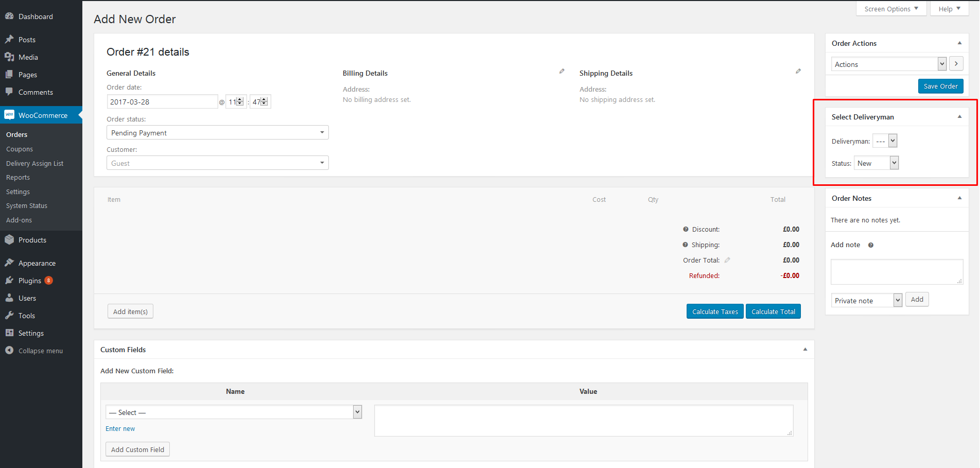This screenshot has width=980, height=468.
Task: Open the Deliveryman dropdown
Action: (885, 141)
